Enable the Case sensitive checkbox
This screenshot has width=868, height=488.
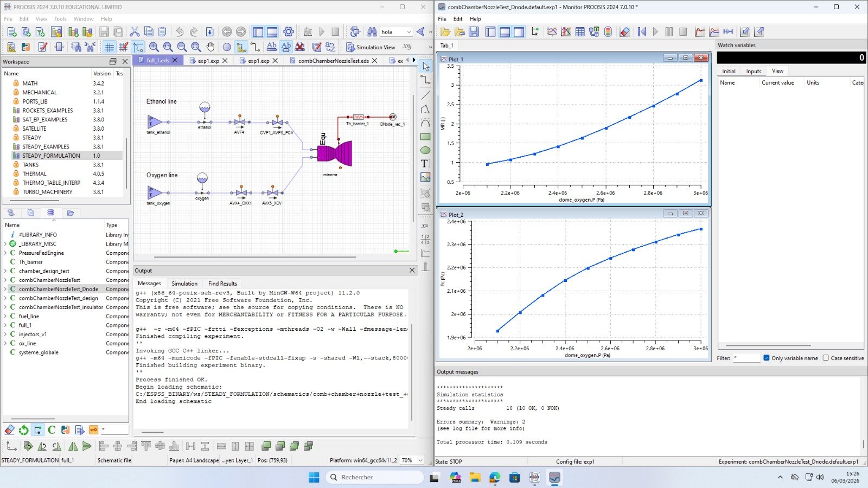click(826, 358)
